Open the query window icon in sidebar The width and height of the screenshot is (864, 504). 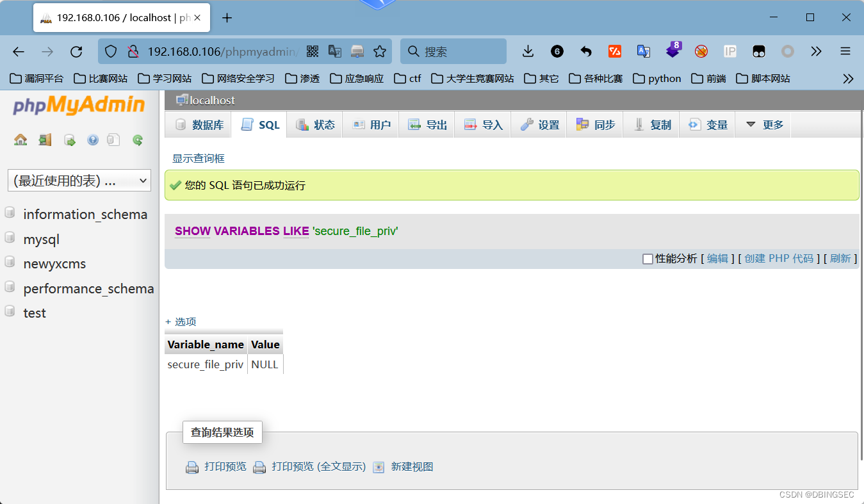point(69,140)
